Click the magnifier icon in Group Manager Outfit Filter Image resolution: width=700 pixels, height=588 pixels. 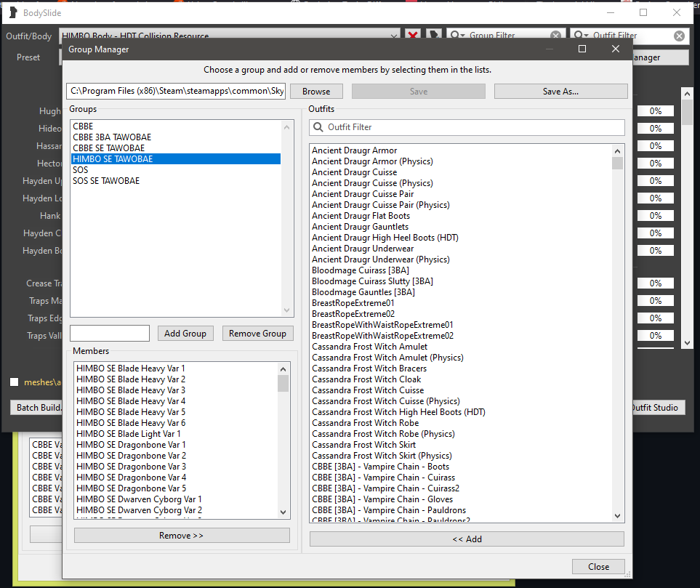pyautogui.click(x=318, y=127)
